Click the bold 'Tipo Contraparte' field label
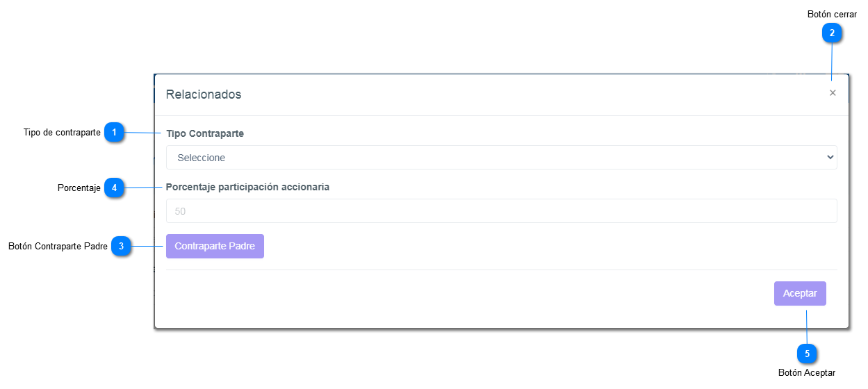The width and height of the screenshot is (868, 389). (205, 133)
